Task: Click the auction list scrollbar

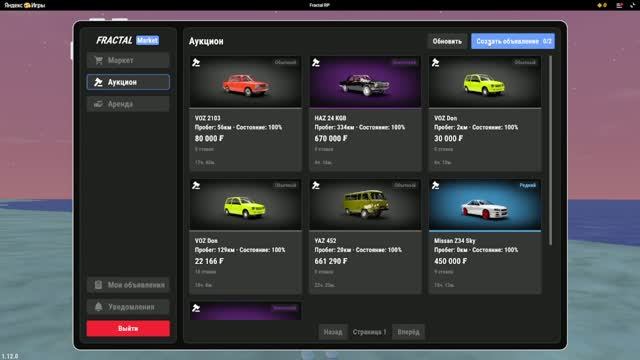Action: pos(551,150)
